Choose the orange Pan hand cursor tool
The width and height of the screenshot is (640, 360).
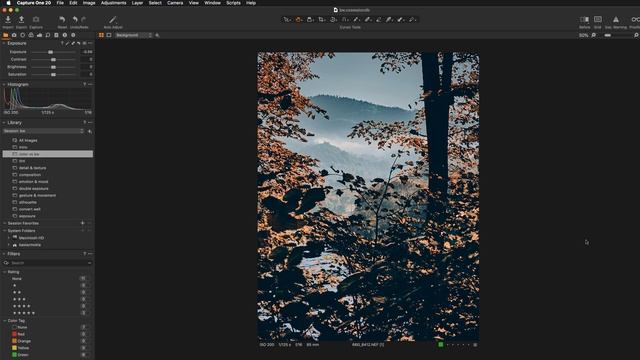pyautogui.click(x=299, y=20)
